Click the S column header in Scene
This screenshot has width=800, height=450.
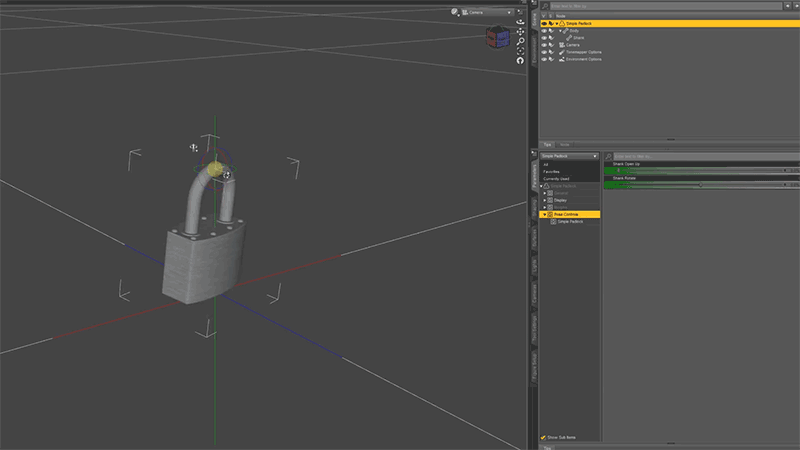(551, 16)
